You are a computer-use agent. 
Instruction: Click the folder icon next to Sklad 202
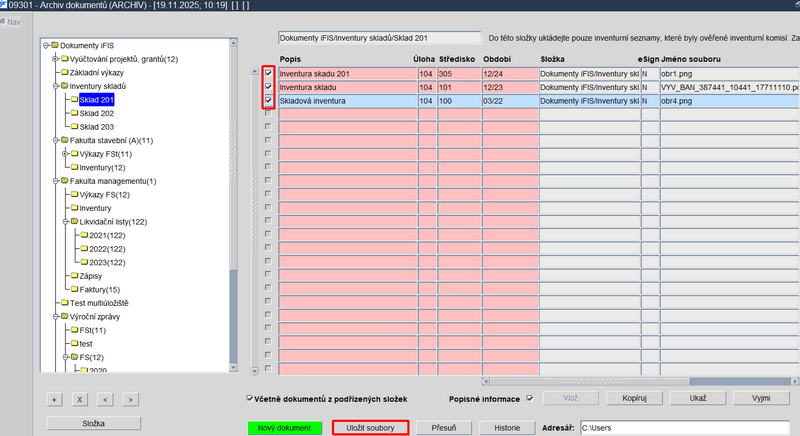74,113
